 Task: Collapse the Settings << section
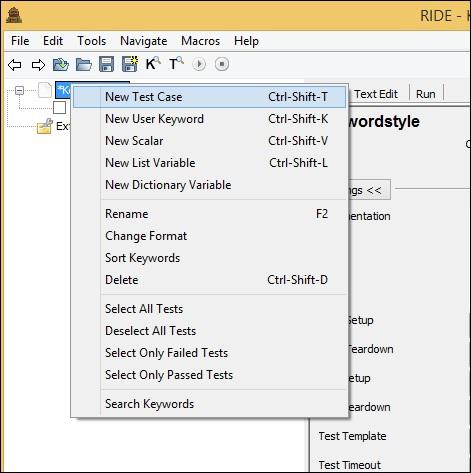[x=368, y=190]
